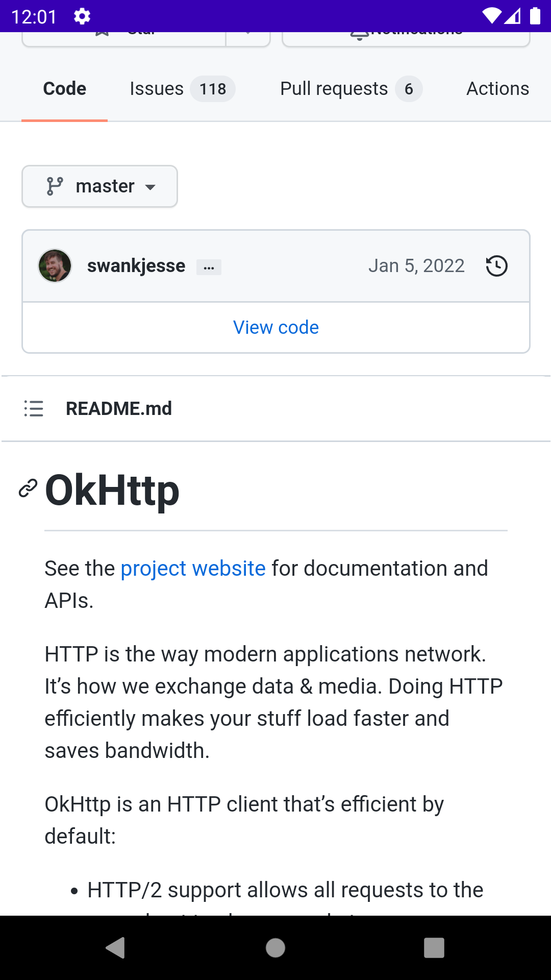551x980 pixels.
Task: Open the project website link
Action: [x=192, y=568]
